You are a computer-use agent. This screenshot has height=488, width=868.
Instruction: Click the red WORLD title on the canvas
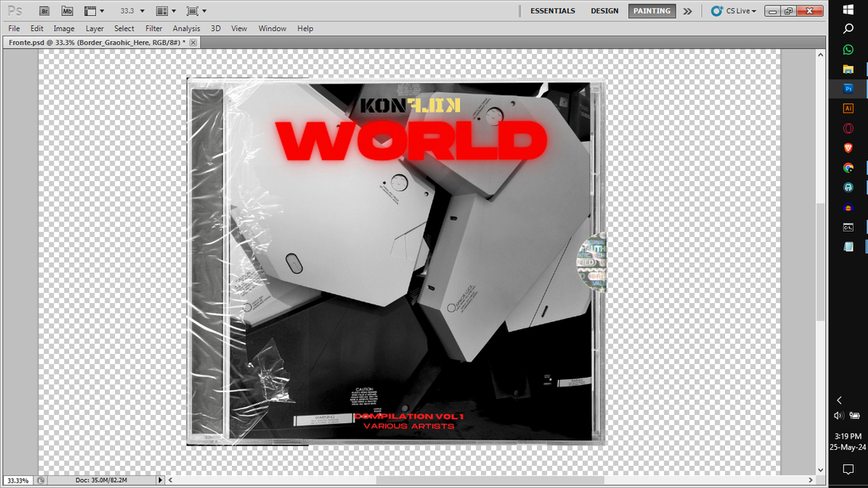412,141
